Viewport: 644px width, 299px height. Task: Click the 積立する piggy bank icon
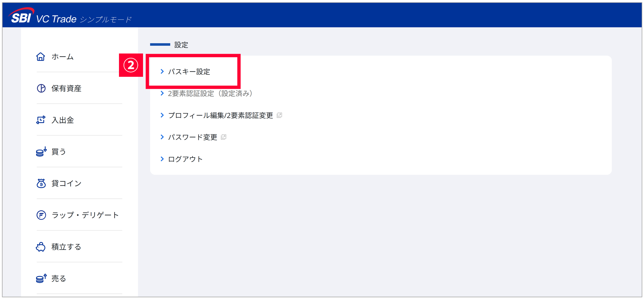(x=41, y=247)
